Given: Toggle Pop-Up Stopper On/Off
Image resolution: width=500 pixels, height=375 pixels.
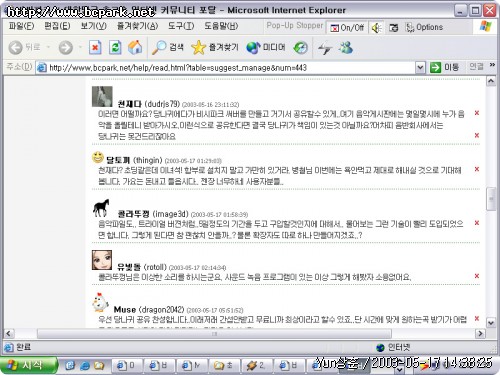Looking at the screenshot, I should click(347, 28).
